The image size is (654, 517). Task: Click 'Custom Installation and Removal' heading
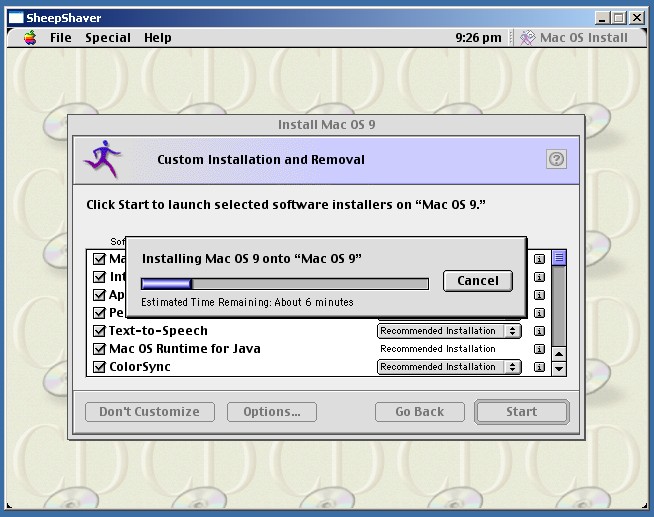pos(261,159)
